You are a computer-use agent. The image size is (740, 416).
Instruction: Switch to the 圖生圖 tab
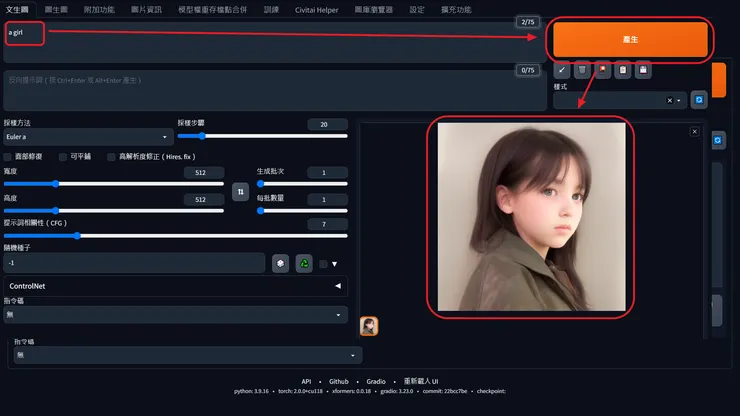click(x=56, y=9)
